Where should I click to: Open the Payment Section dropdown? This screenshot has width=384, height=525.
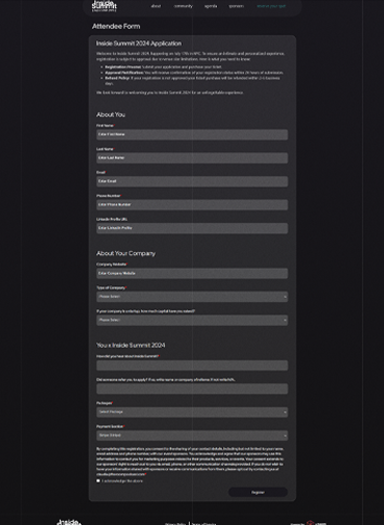click(x=192, y=436)
